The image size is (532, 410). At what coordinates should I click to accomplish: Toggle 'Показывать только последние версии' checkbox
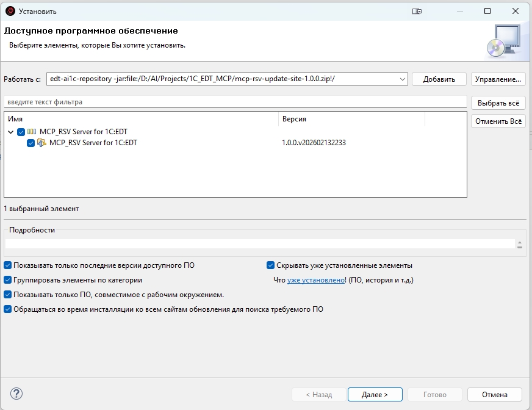[x=8, y=265]
